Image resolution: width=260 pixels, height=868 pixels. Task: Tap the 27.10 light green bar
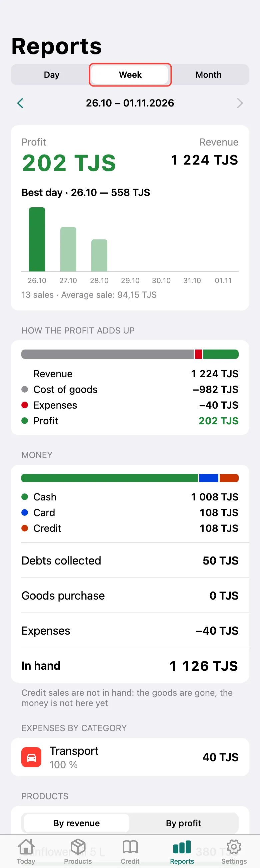tap(68, 249)
